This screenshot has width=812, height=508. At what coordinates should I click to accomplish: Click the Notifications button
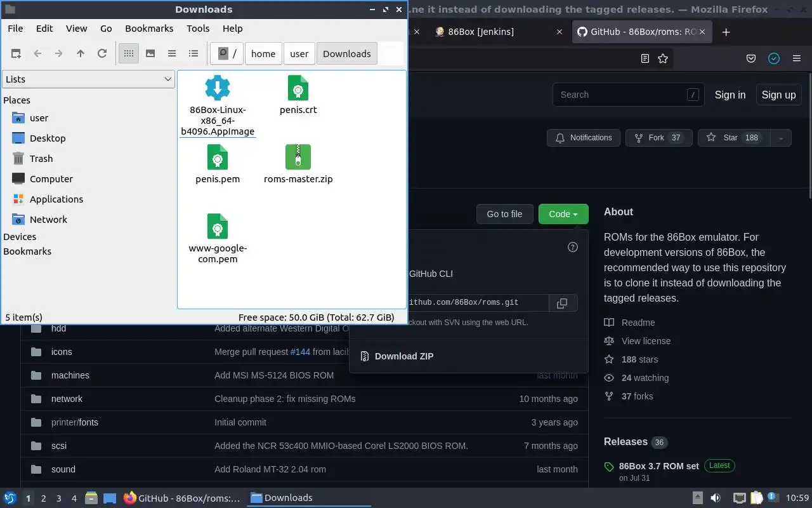click(x=584, y=138)
